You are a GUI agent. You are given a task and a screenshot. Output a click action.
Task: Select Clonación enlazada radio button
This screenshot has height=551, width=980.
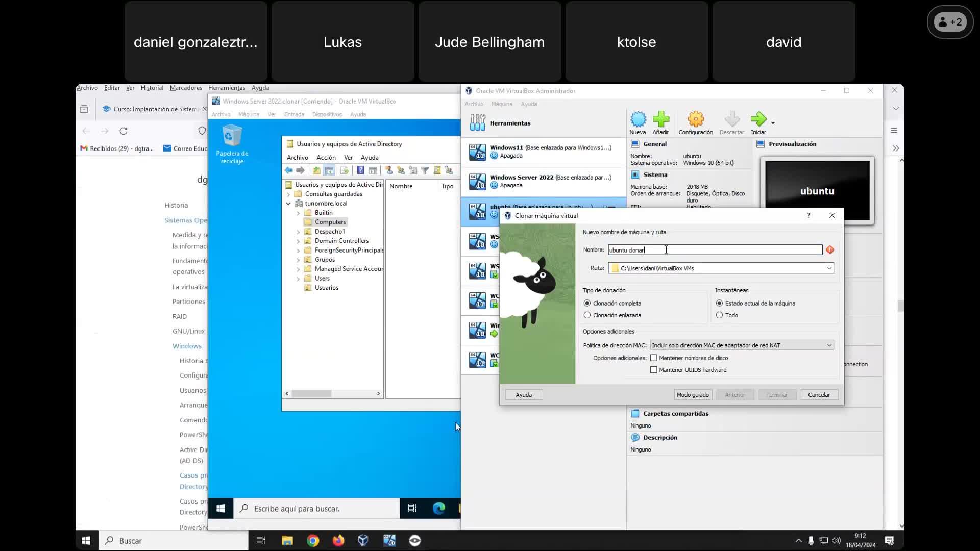[587, 315]
